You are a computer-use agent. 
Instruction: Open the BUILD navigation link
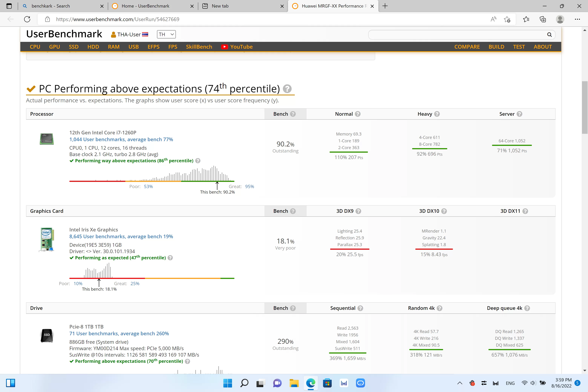pyautogui.click(x=496, y=47)
